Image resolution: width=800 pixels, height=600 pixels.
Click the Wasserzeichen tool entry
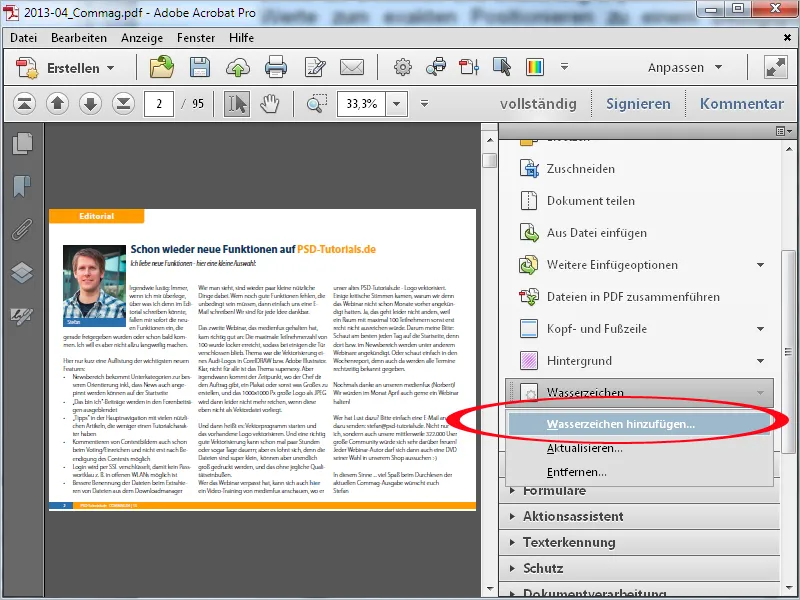click(639, 392)
